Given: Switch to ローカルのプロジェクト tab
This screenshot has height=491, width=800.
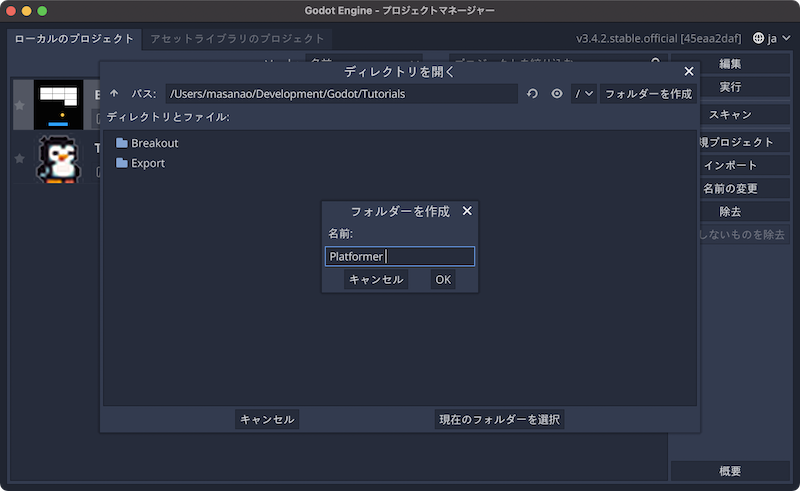Looking at the screenshot, I should coord(74,39).
